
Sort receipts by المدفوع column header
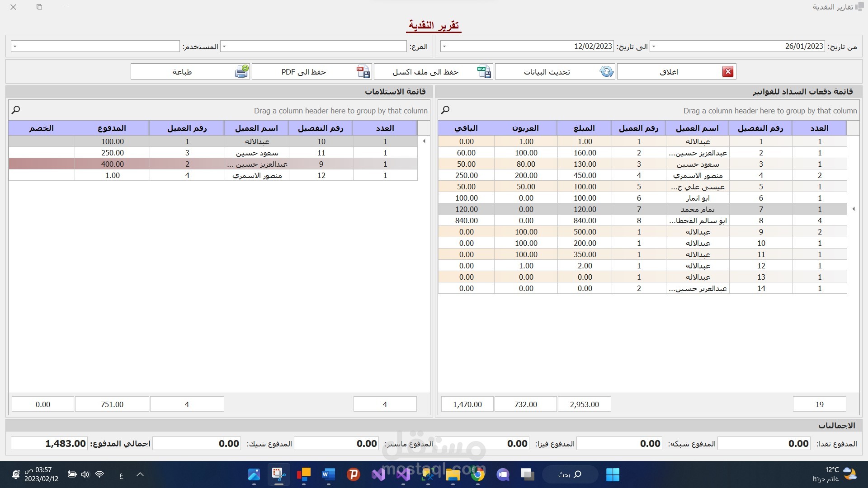[112, 128]
